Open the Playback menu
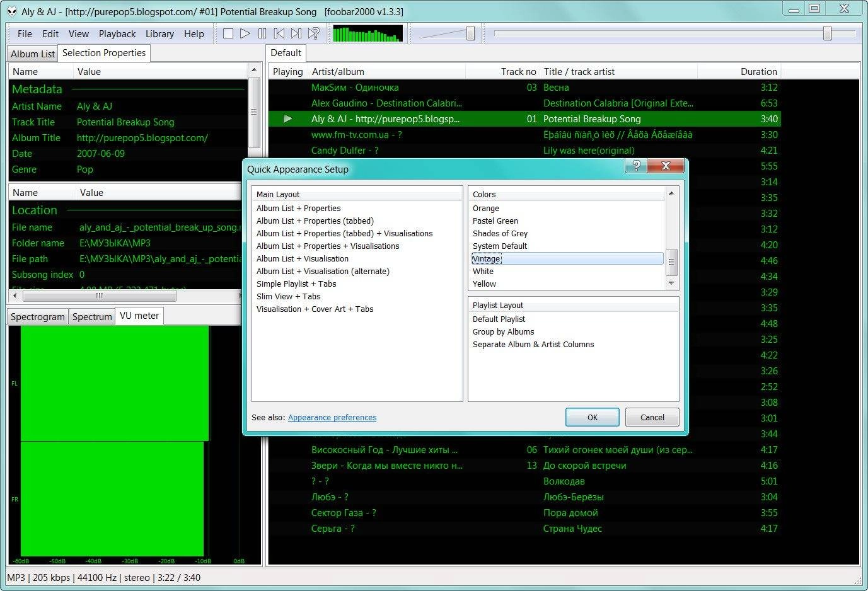Viewport: 868px width, 591px height. click(x=117, y=34)
